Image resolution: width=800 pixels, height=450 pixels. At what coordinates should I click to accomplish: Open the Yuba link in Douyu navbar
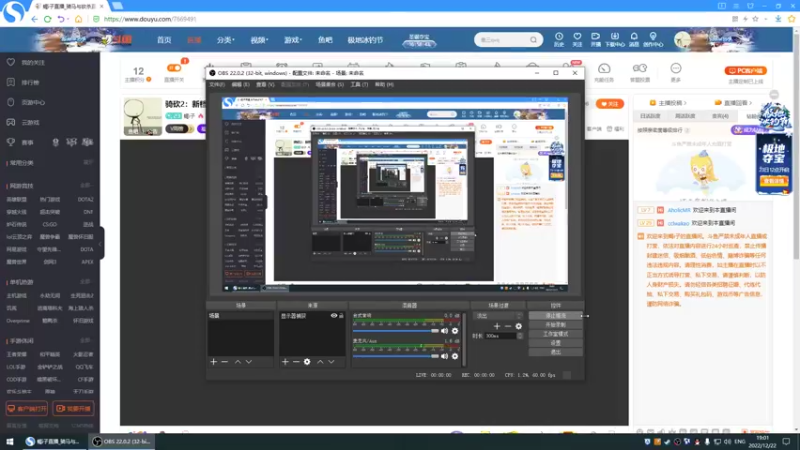coord(325,40)
